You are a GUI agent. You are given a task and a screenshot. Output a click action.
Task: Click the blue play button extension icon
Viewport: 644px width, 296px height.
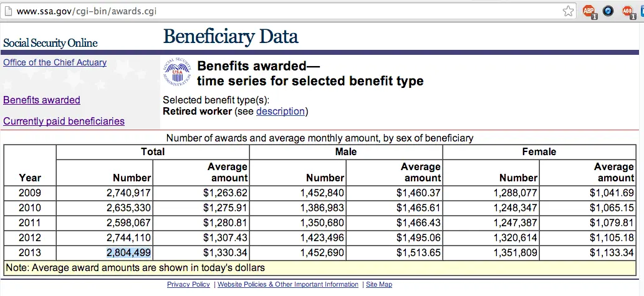(x=608, y=11)
